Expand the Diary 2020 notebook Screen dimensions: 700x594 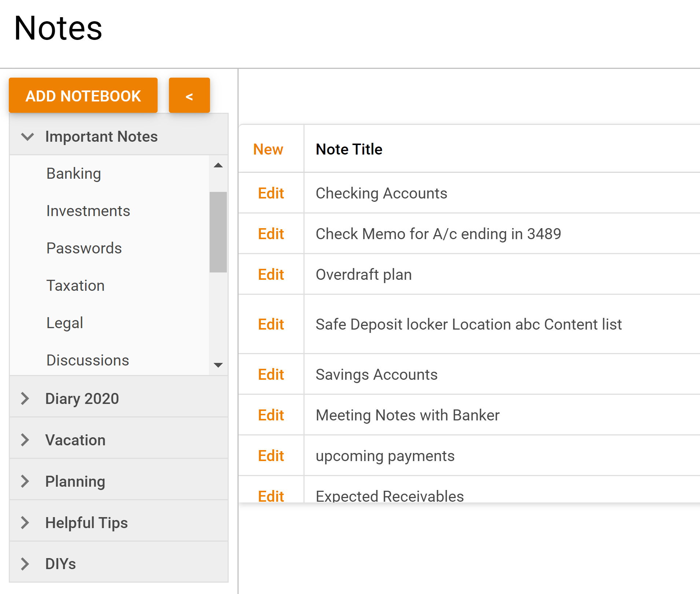pos(25,398)
